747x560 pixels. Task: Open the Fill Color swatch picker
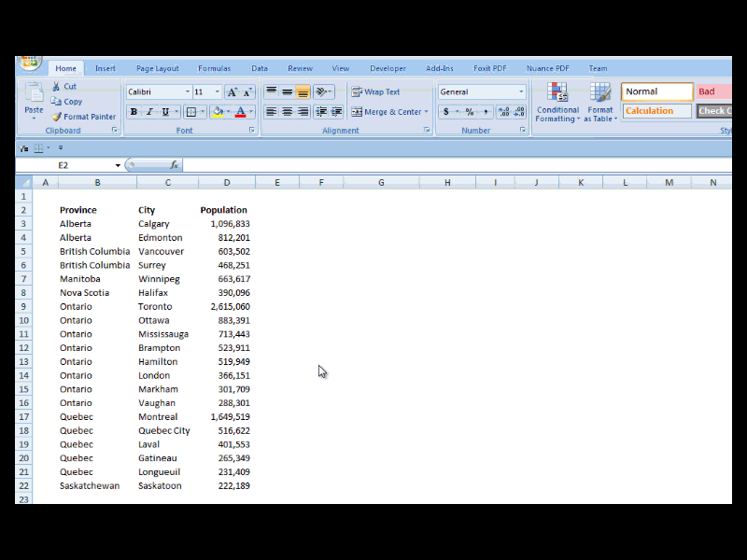point(226,112)
